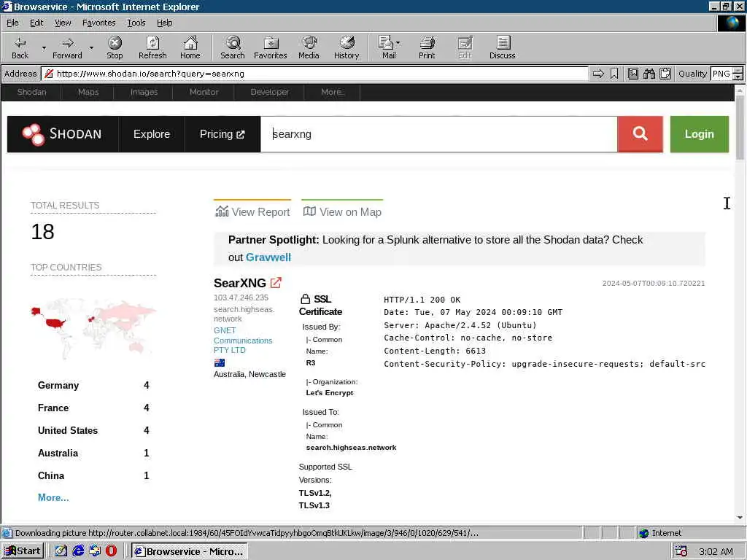The image size is (747, 560).
Task: Filter results by United States
Action: tap(93, 430)
